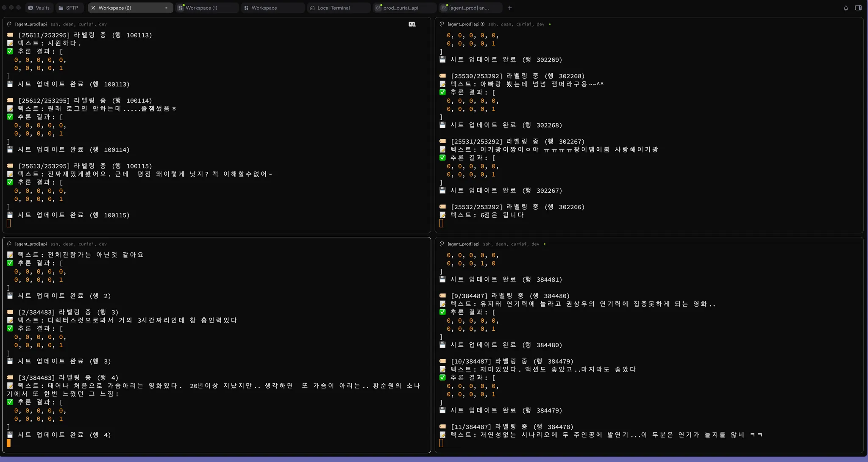Open the notifications bell

click(x=846, y=8)
